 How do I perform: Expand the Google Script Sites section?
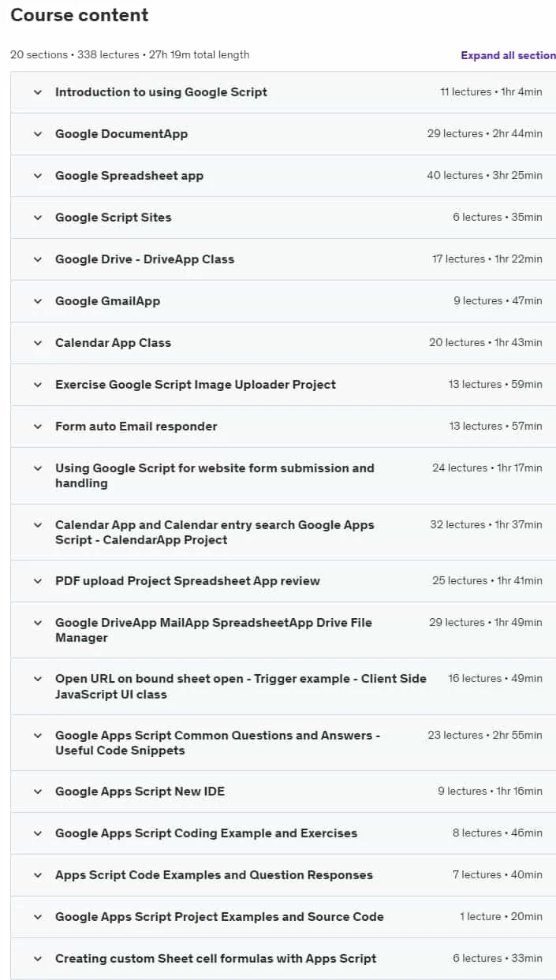coord(283,218)
